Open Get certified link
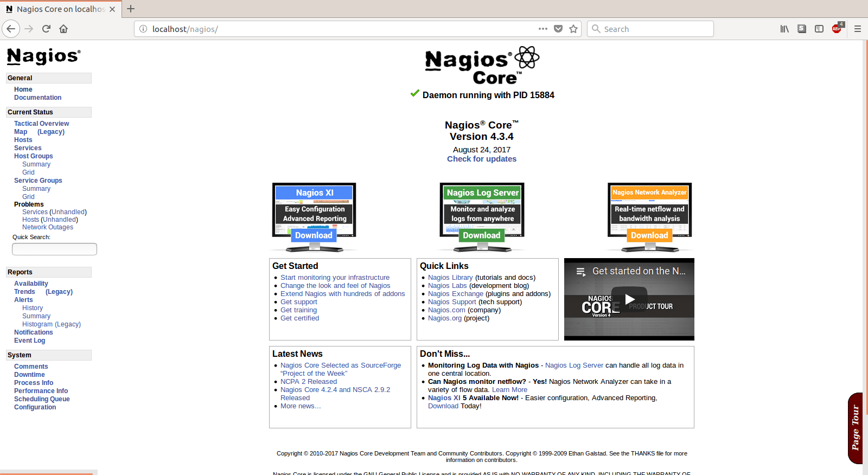The image size is (868, 475). click(299, 318)
